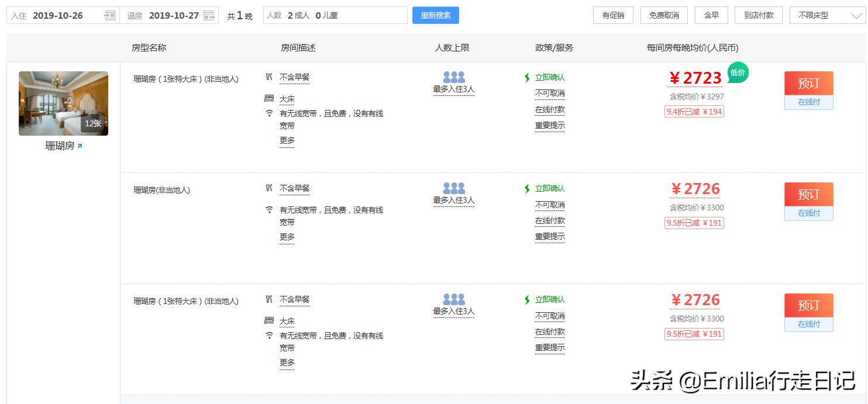Open the 珊瑚房 room photo thumbnail
This screenshot has height=404, width=868.
(63, 103)
